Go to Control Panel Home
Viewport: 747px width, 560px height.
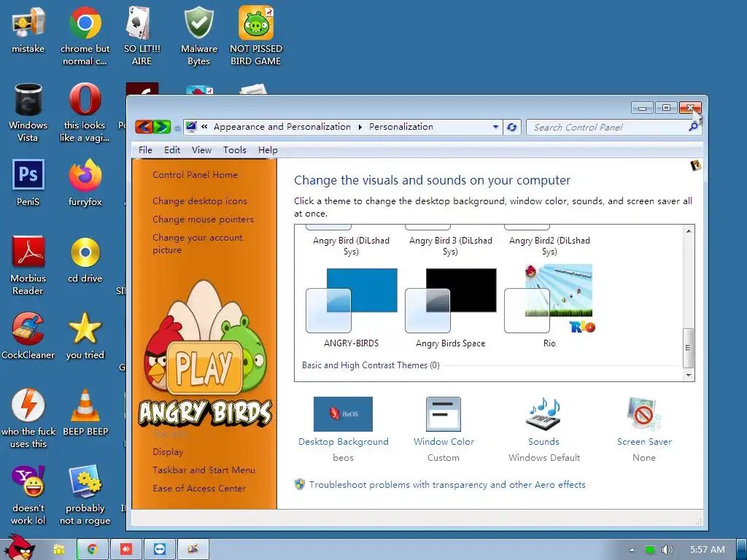[x=195, y=175]
